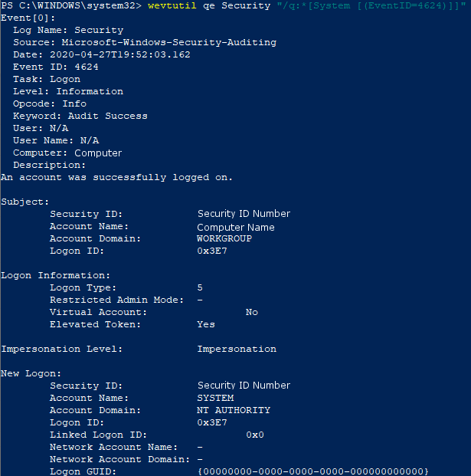Click the all-zero Logon GUID value
The image size is (471, 476).
click(313, 471)
